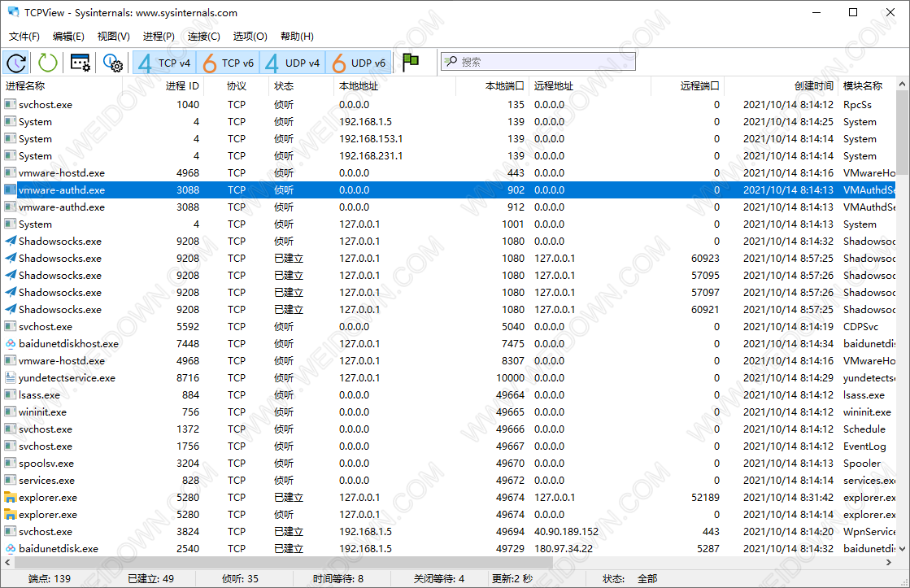The height and width of the screenshot is (588, 910).
Task: Click the explorer.exe folder icon
Action: coord(11,497)
